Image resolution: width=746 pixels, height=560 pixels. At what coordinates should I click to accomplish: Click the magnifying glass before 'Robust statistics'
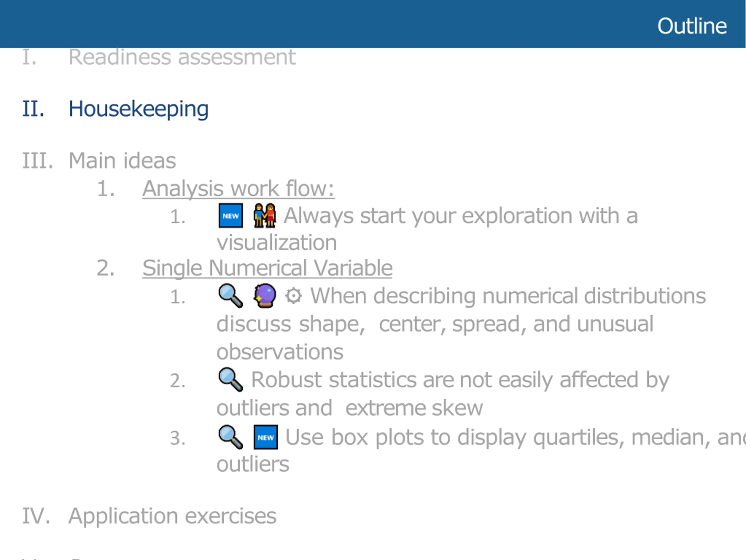(231, 380)
